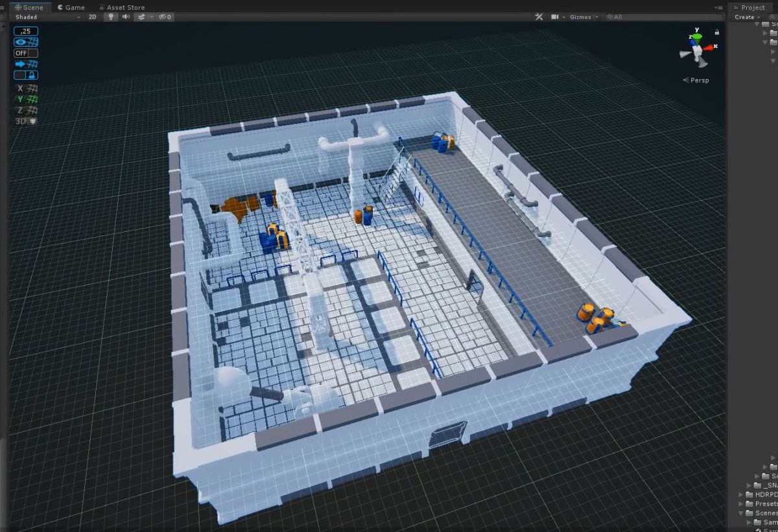Select the HDRPD folder in Project
Image resolution: width=778 pixels, height=532 pixels.
tap(762, 494)
